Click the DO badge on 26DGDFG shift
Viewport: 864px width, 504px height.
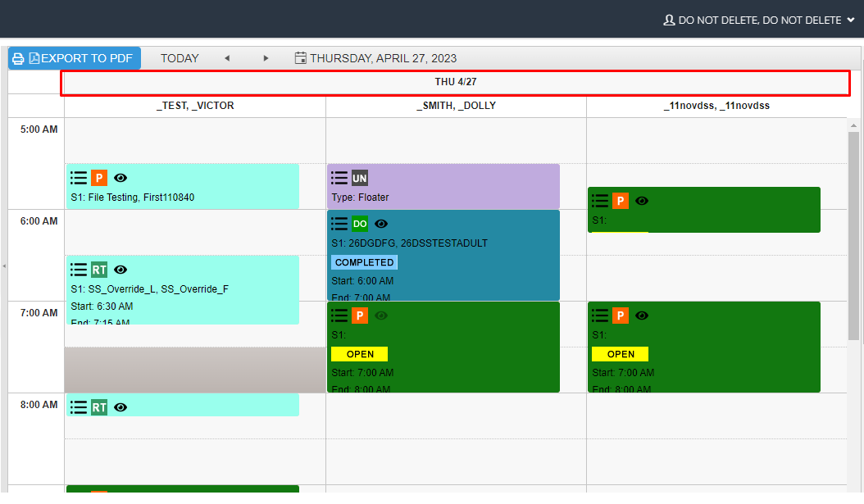(360, 224)
